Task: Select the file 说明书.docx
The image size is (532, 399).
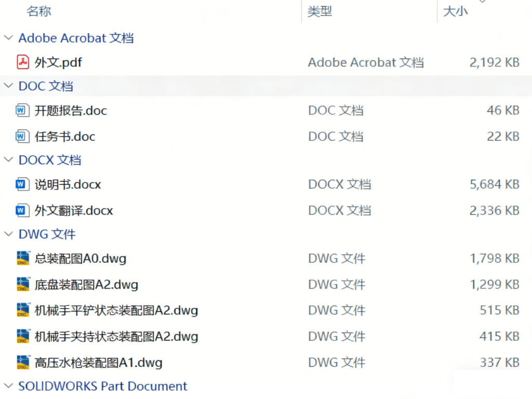Action: tap(68, 184)
